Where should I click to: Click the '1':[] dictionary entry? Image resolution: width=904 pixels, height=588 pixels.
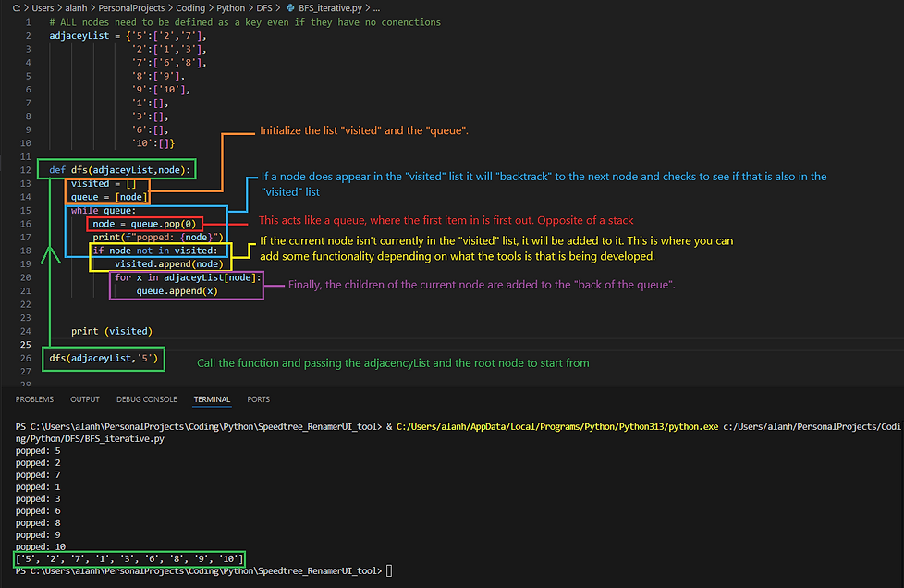coord(150,103)
